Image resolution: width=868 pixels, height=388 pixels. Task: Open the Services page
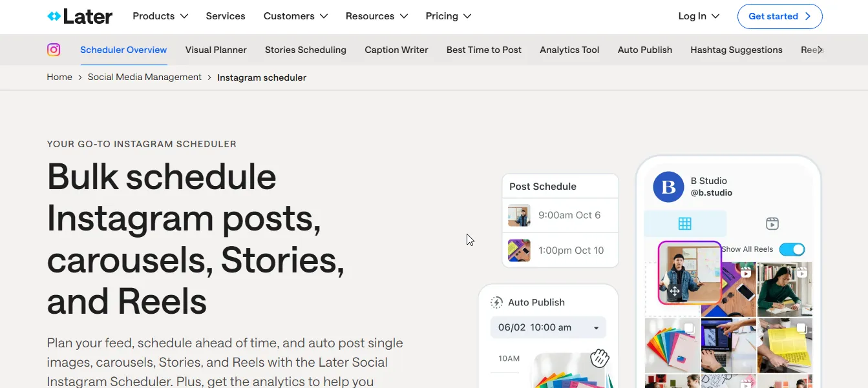[x=226, y=16]
